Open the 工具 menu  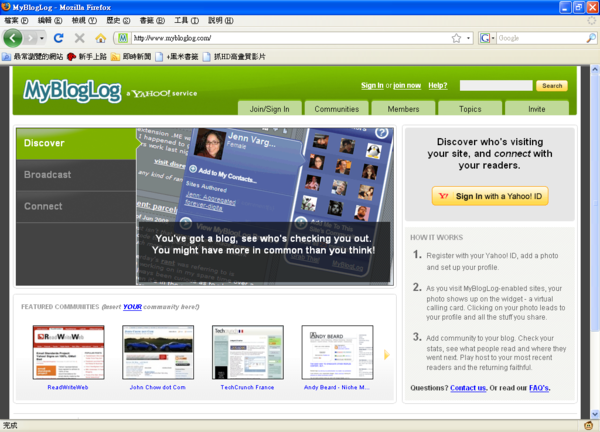click(x=186, y=21)
